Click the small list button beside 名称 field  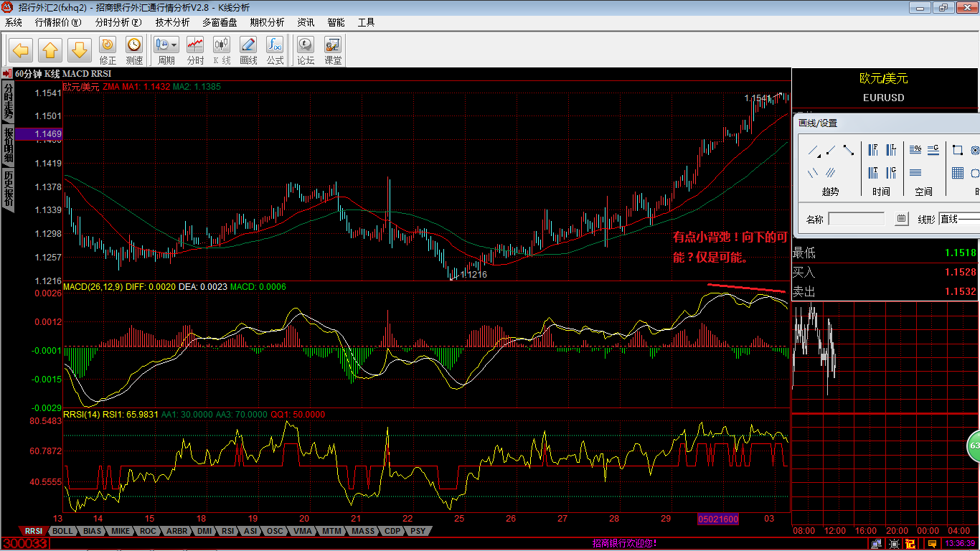point(902,219)
